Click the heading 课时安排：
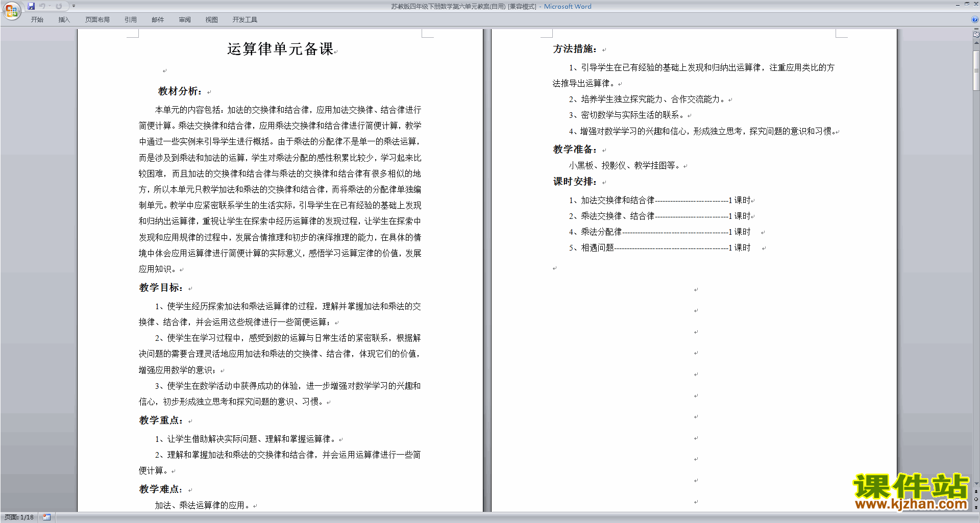Viewport: 980px width, 523px height. [575, 182]
